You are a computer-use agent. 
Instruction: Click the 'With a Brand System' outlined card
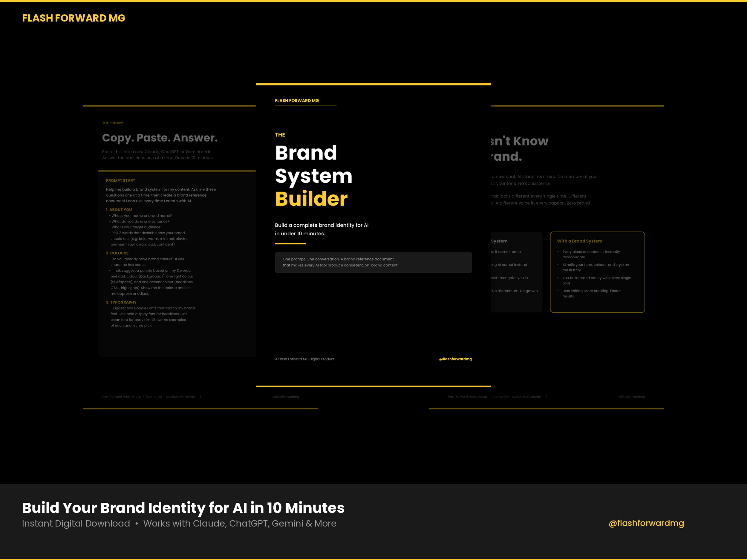[x=597, y=272]
